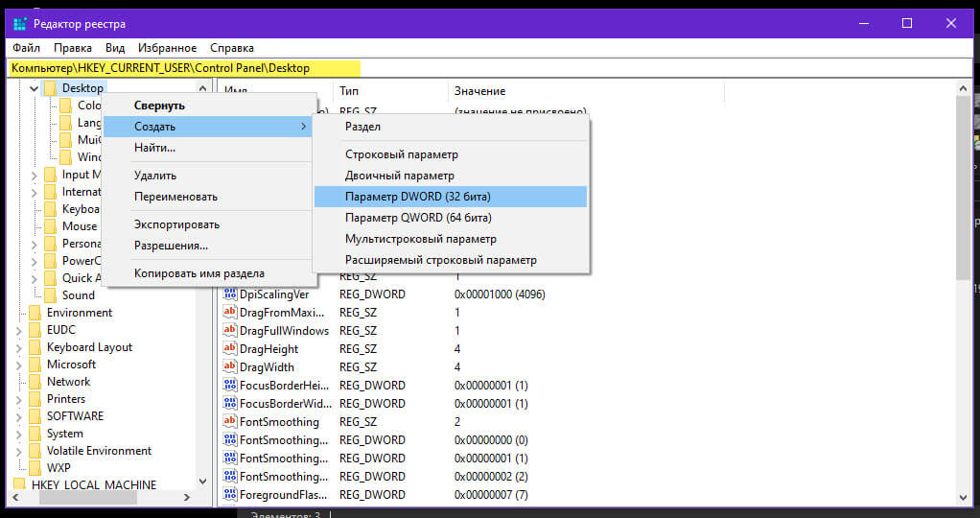Expand the SOFTWARE tree node
The height and width of the screenshot is (518, 980).
[19, 416]
